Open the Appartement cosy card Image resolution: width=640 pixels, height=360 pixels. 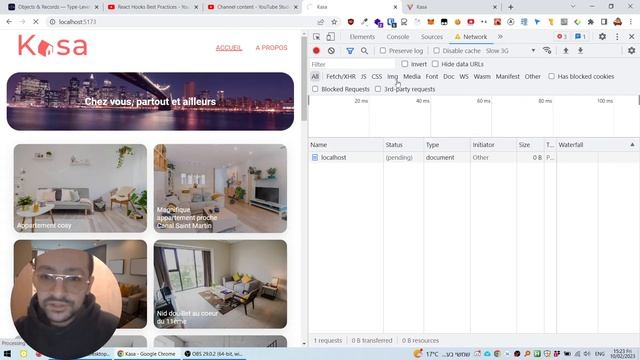(x=80, y=188)
